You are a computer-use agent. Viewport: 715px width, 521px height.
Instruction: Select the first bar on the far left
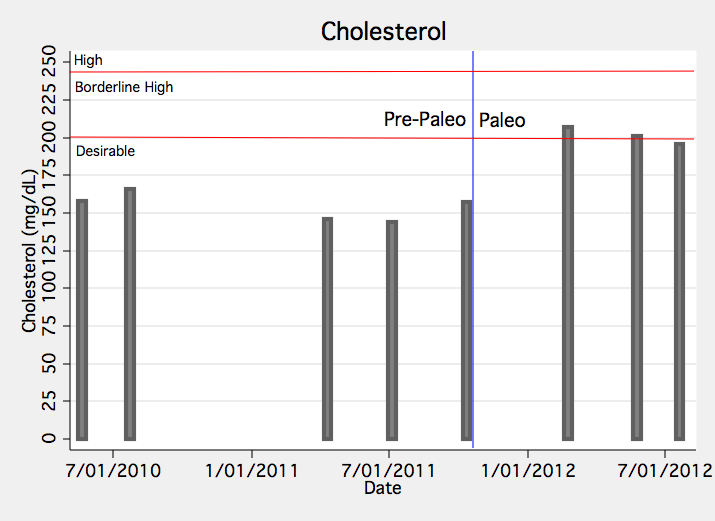(x=82, y=320)
